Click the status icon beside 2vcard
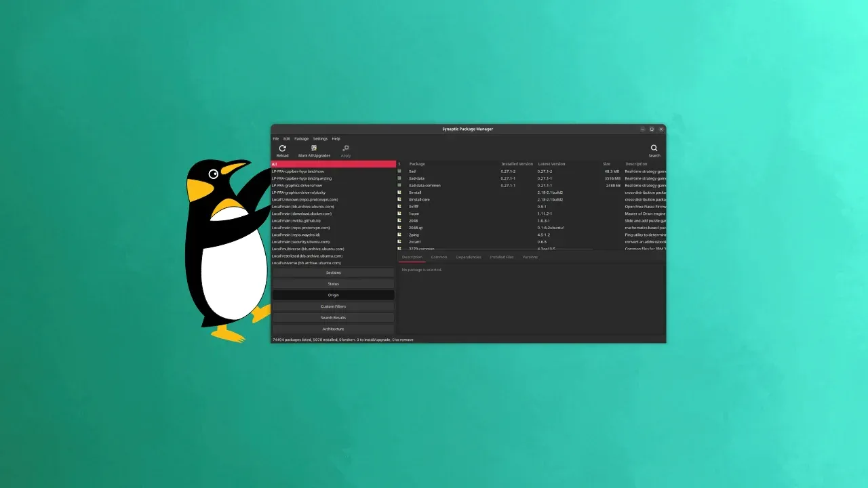The width and height of the screenshot is (868, 488). click(x=399, y=241)
